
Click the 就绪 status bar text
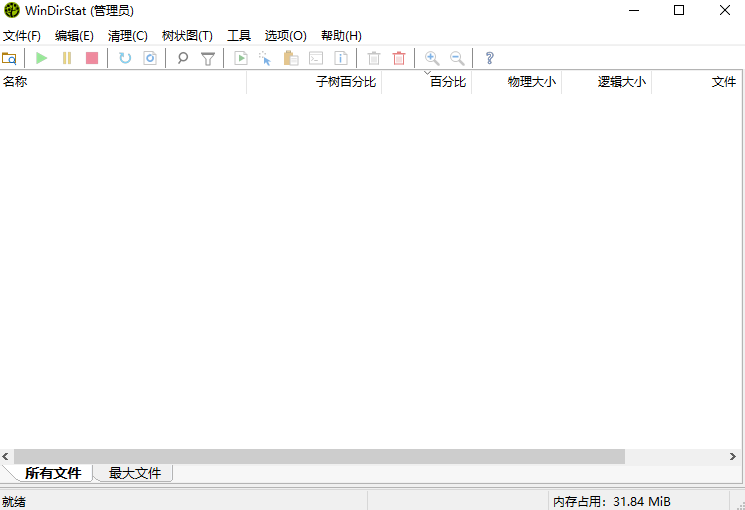pyautogui.click(x=14, y=501)
